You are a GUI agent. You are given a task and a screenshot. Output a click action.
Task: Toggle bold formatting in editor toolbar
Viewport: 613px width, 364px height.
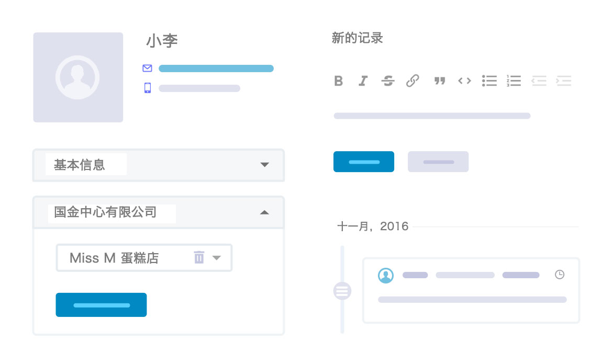(339, 81)
